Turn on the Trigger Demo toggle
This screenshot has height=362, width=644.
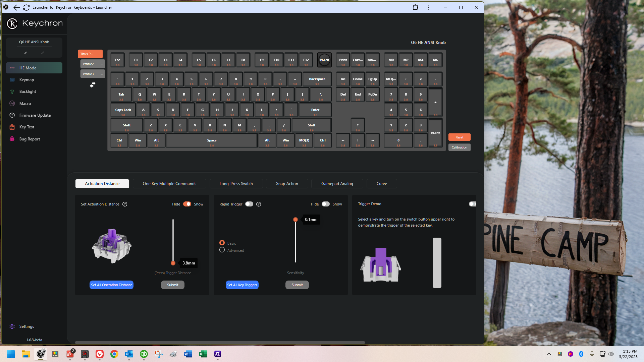pyautogui.click(x=472, y=204)
